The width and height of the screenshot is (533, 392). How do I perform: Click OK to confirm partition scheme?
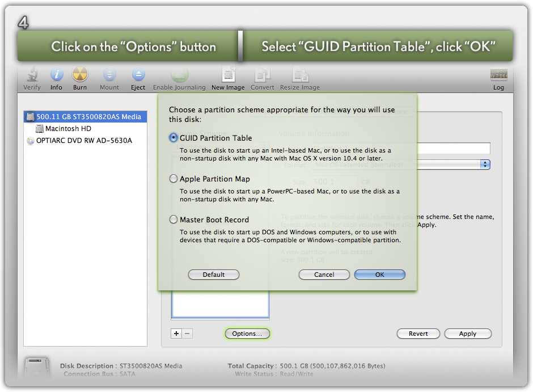(x=380, y=275)
